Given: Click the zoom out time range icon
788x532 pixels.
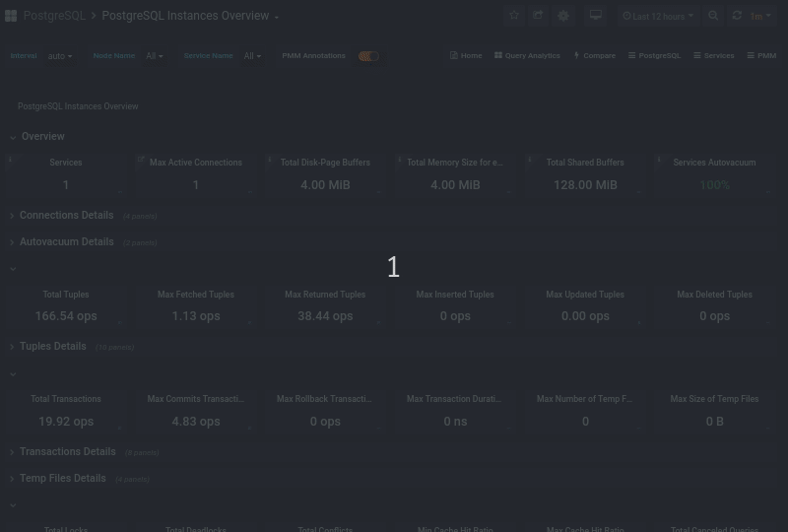Looking at the screenshot, I should coord(713,16).
